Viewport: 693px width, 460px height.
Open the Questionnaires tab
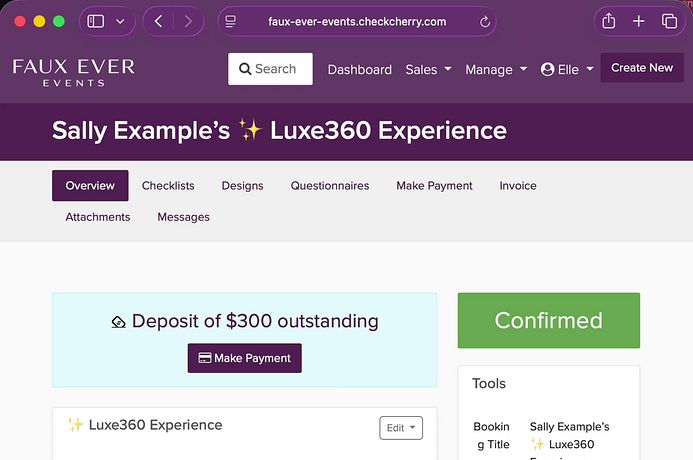[330, 185]
